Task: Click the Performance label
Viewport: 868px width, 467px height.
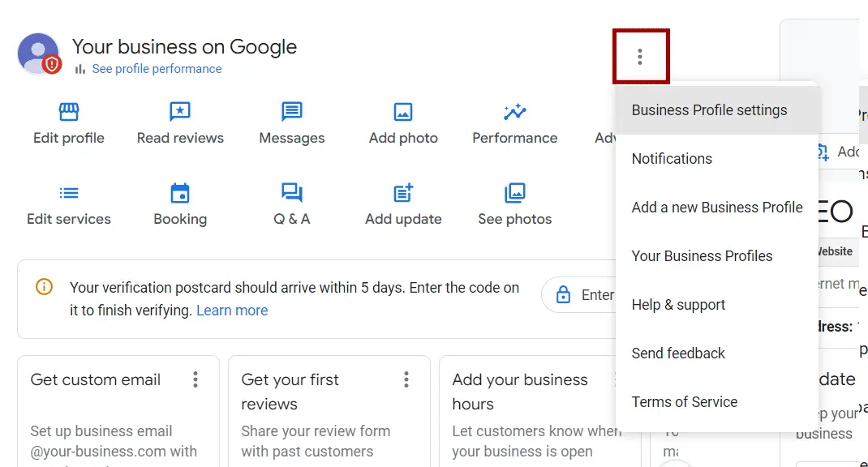Action: click(x=515, y=138)
